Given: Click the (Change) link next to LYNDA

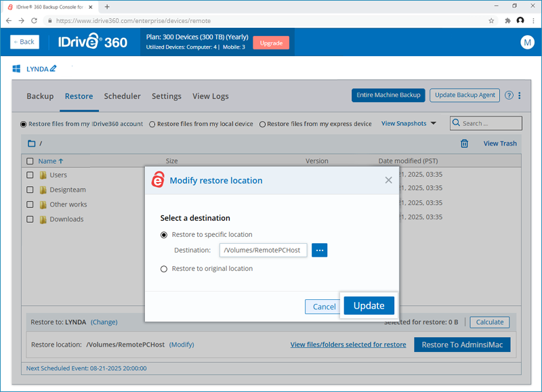Looking at the screenshot, I should (x=104, y=322).
